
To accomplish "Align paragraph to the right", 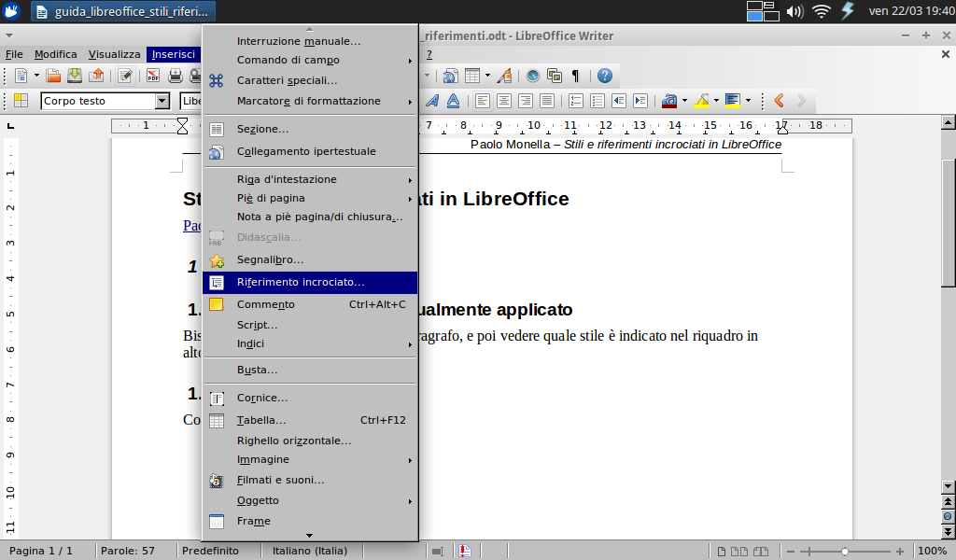I will 525,101.
